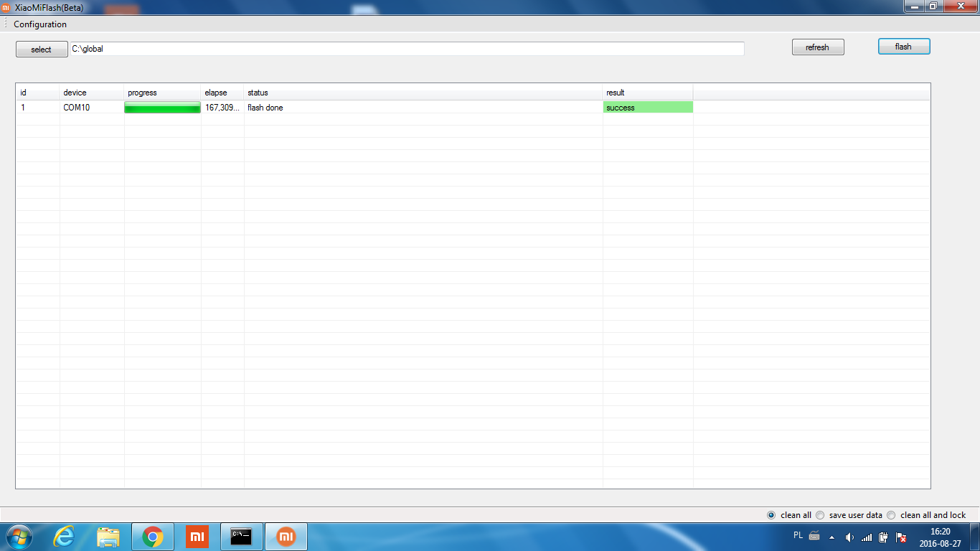Open the Configuration menu
Image resolution: width=980 pixels, height=551 pixels.
(40, 24)
